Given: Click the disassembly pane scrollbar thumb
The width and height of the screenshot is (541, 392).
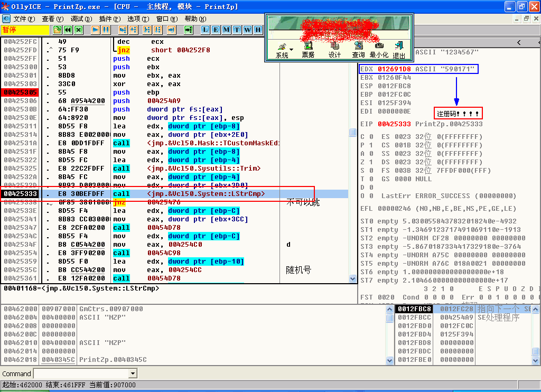Looking at the screenshot, I should pos(352,133).
